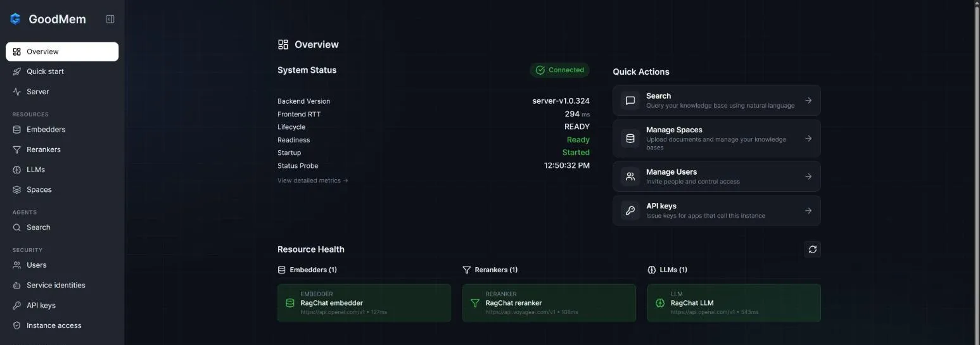This screenshot has height=345, width=980.
Task: Navigate to LLMs in the sidebar
Action: pyautogui.click(x=62, y=170)
